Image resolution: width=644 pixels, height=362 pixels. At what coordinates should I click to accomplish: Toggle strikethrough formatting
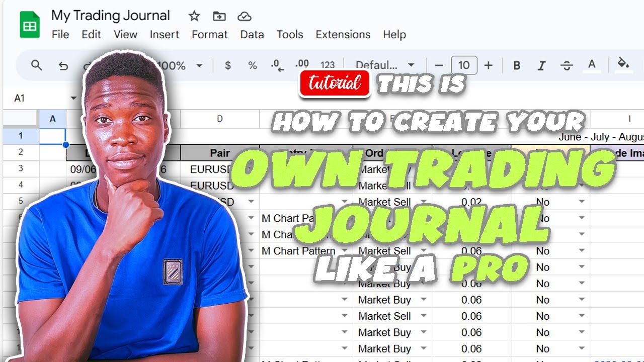coord(567,65)
